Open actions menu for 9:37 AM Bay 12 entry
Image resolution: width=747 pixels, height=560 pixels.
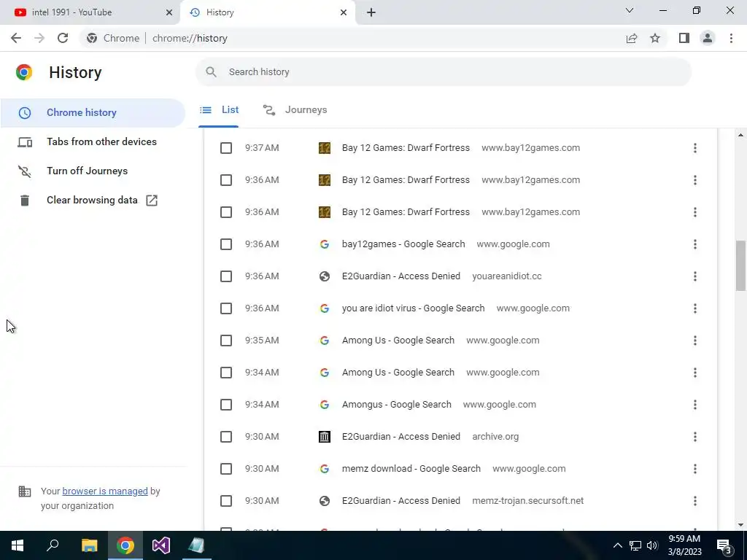point(695,147)
